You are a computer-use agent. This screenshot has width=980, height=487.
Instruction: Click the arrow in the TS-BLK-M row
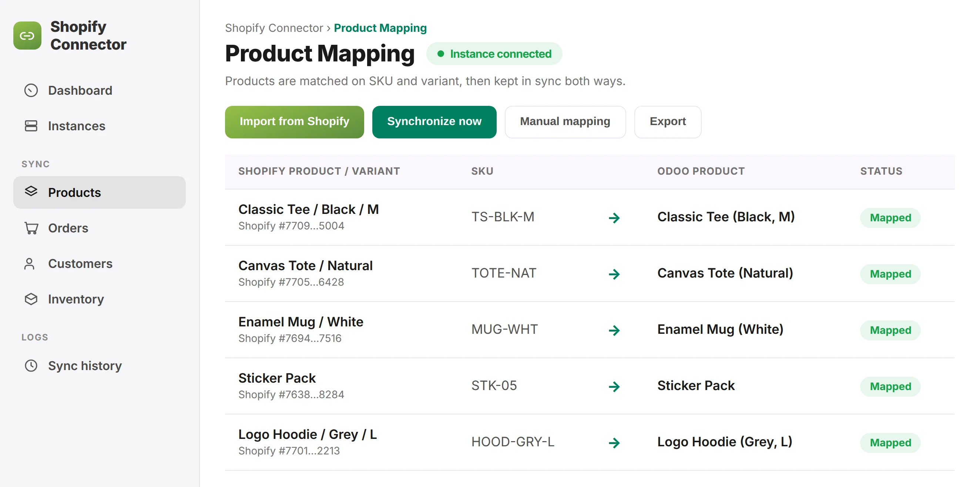click(614, 218)
